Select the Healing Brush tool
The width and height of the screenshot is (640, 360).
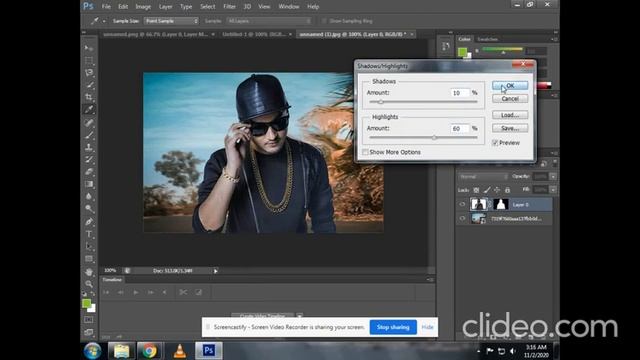89,122
